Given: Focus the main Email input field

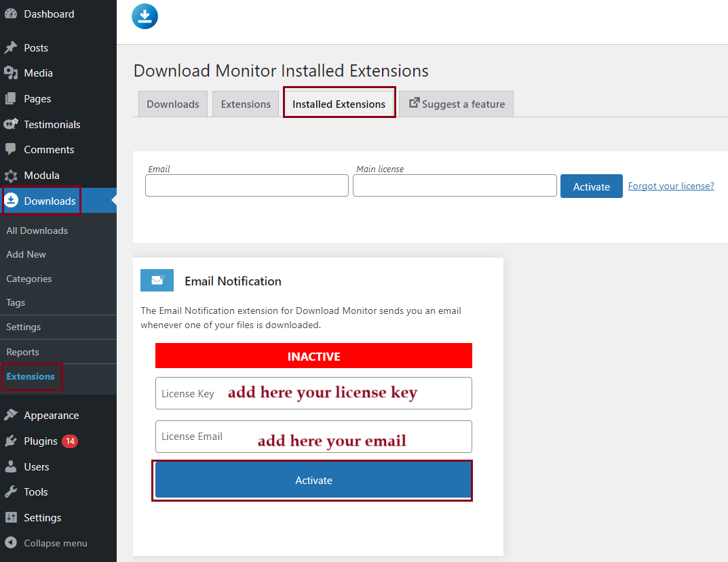Looking at the screenshot, I should 247,185.
